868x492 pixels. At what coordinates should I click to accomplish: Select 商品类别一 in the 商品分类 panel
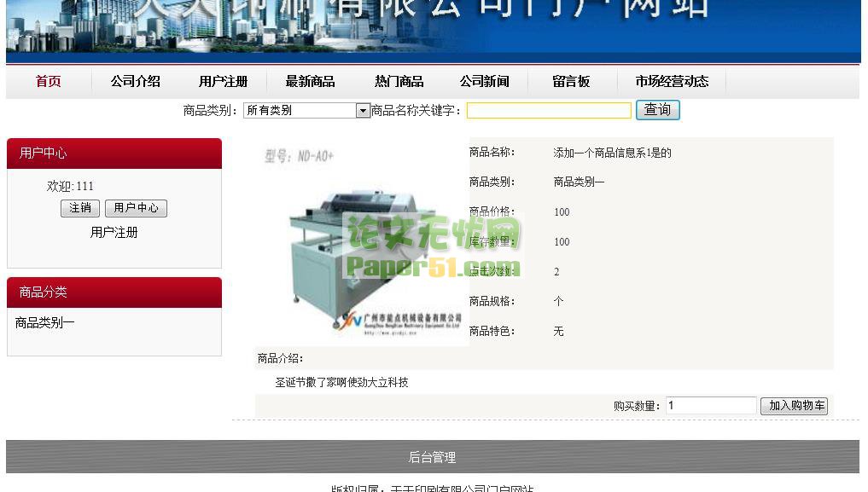point(45,323)
